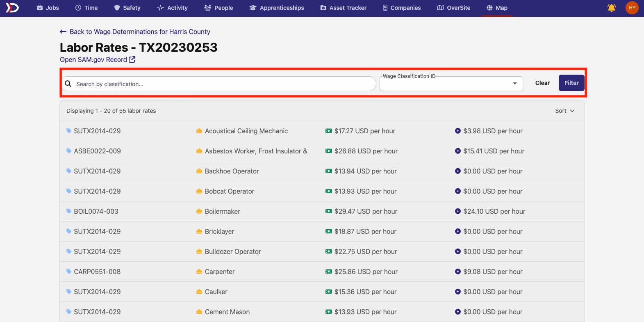
Task: Open the People menu
Action: [x=218, y=8]
